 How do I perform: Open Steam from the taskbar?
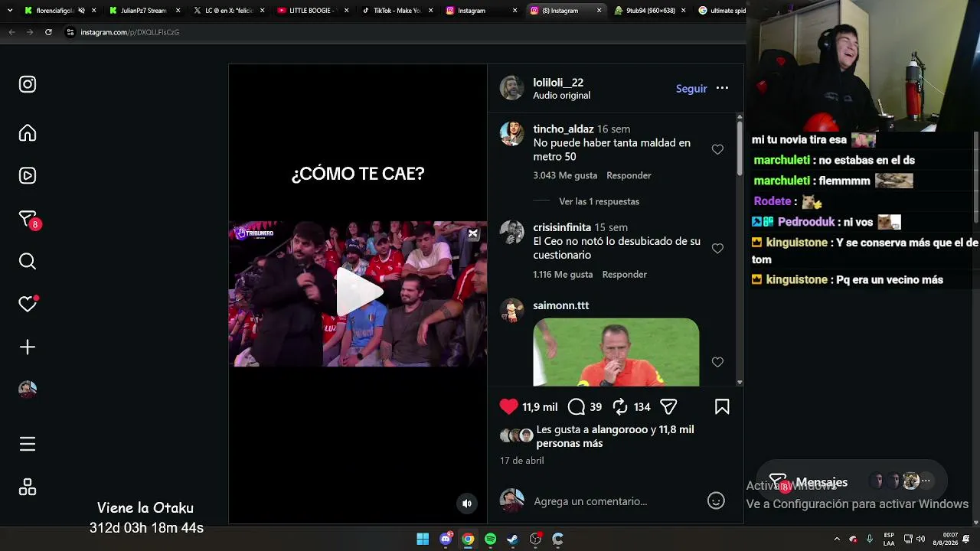513,539
